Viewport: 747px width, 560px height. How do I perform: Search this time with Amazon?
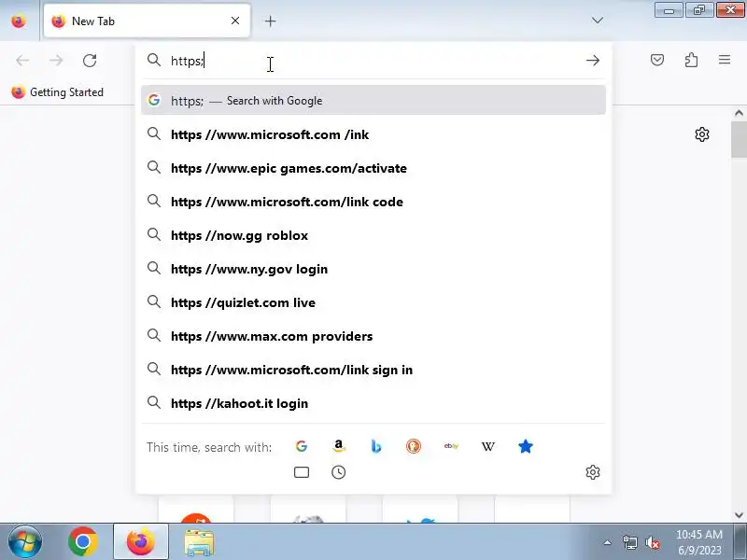(x=338, y=447)
